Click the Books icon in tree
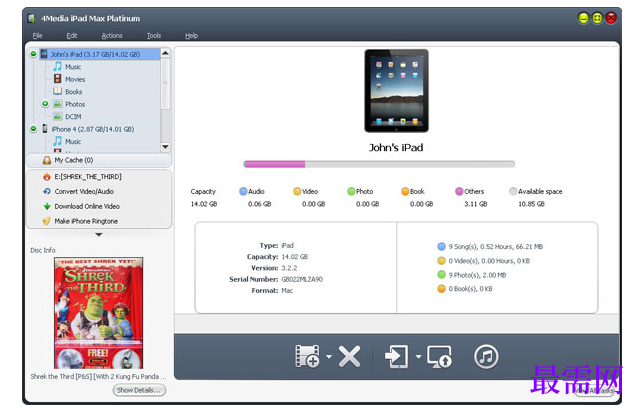 click(58, 91)
